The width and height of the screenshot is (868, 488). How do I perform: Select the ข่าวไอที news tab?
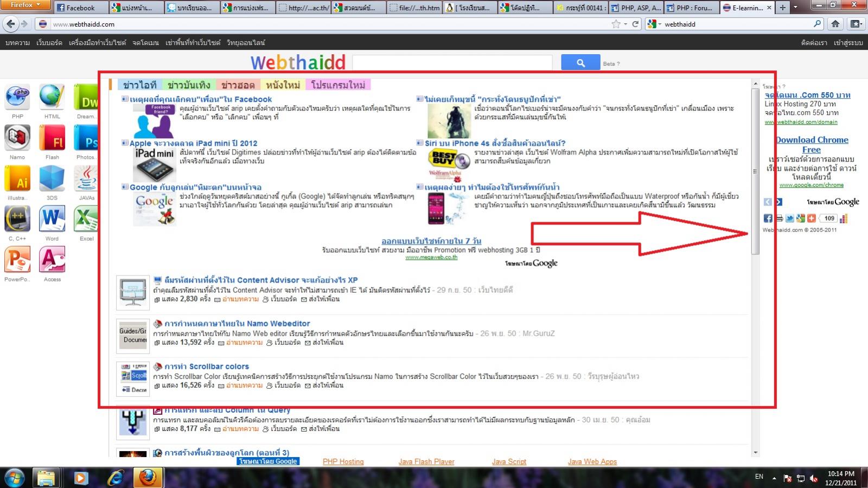coord(139,85)
